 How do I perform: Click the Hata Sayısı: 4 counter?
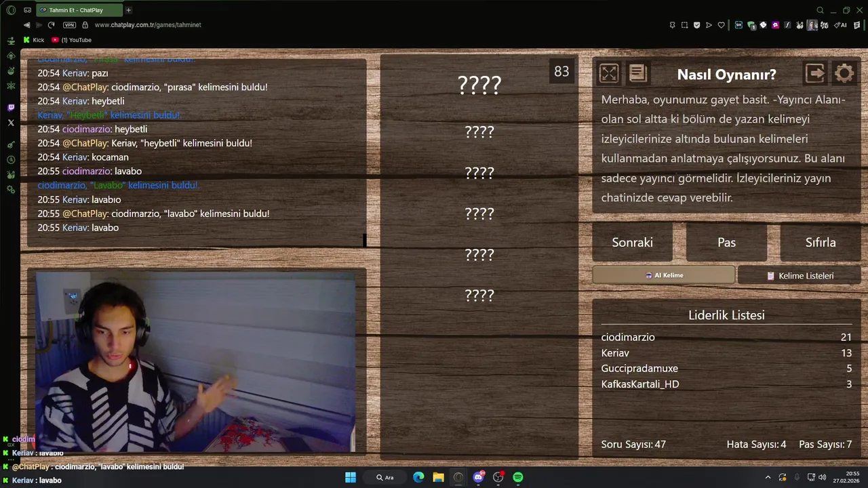756,445
